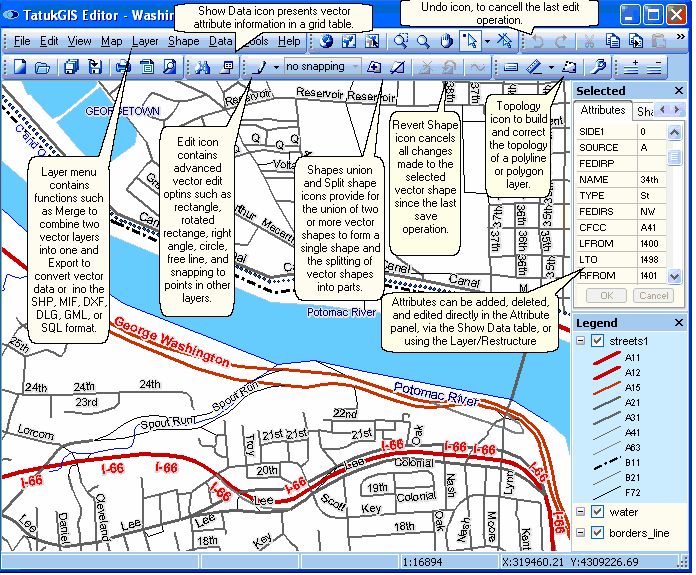Image resolution: width=696 pixels, height=575 pixels.
Task: Click the attributes list scroll-down arrow
Action: click(674, 276)
